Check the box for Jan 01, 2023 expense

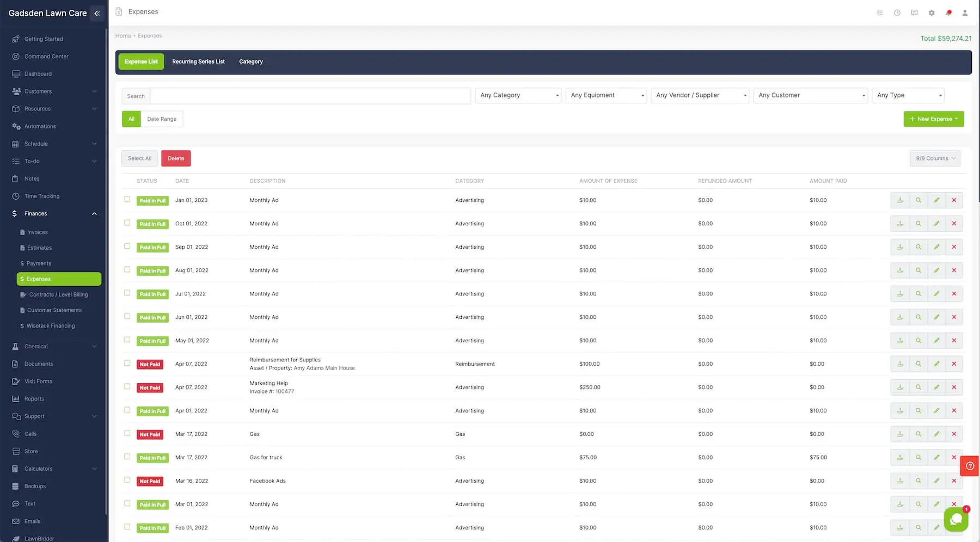[127, 200]
